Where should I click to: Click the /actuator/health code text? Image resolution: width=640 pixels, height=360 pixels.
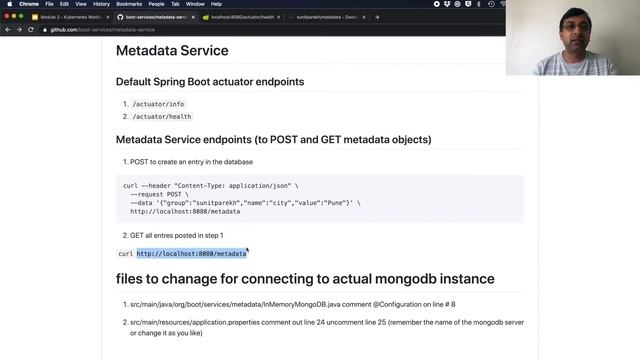pyautogui.click(x=162, y=117)
